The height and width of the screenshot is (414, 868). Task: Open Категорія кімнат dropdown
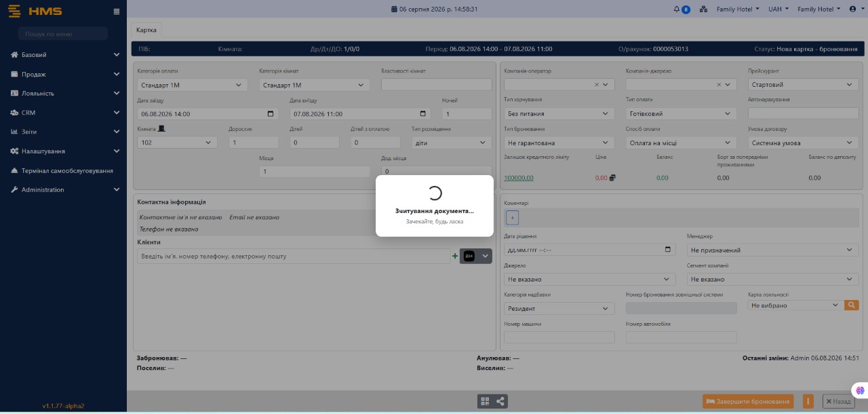(315, 85)
